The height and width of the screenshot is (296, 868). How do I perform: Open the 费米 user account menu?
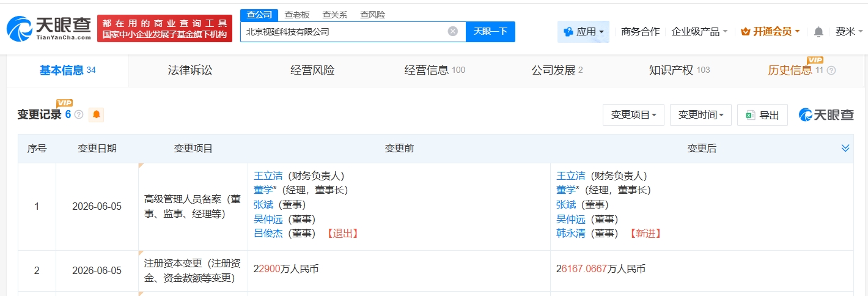tap(849, 31)
